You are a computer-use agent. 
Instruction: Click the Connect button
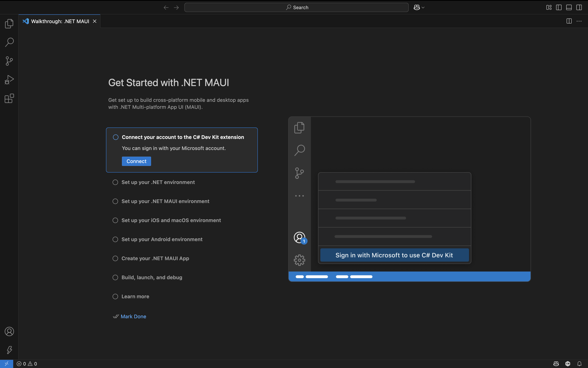136,161
